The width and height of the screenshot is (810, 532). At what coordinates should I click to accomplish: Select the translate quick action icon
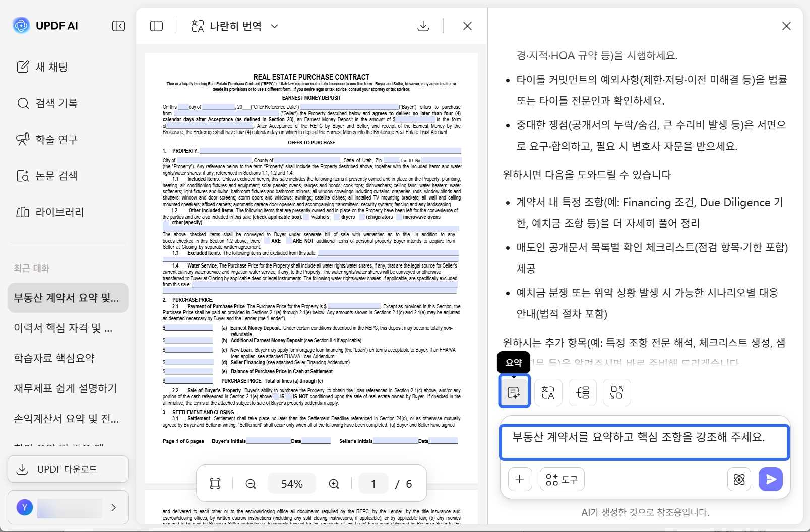(548, 392)
